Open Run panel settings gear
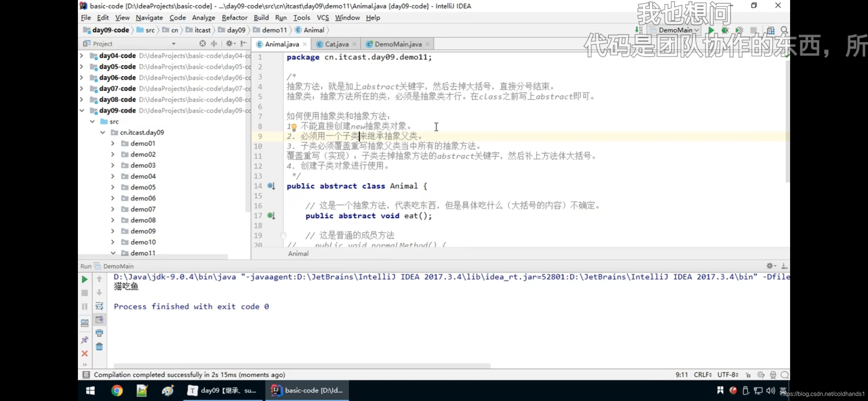Screen dimensions: 868x401 [770, 266]
